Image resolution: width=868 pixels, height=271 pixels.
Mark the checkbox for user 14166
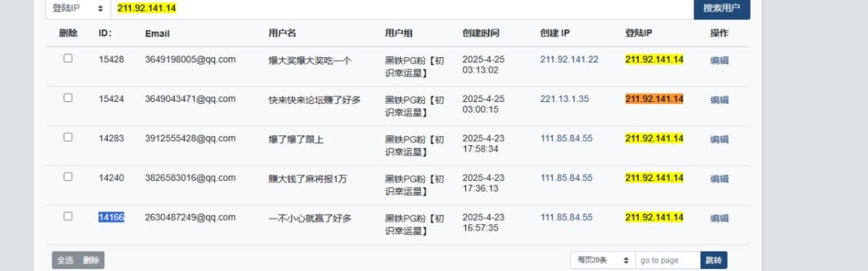coord(68,216)
